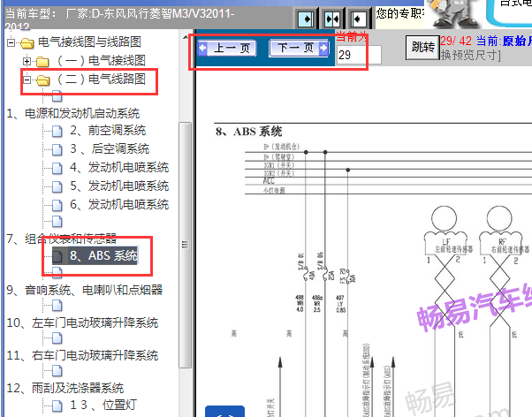Open 1、电源和发动机启动系统 tree item
Screen dimensions: 532x417
[x=73, y=113]
